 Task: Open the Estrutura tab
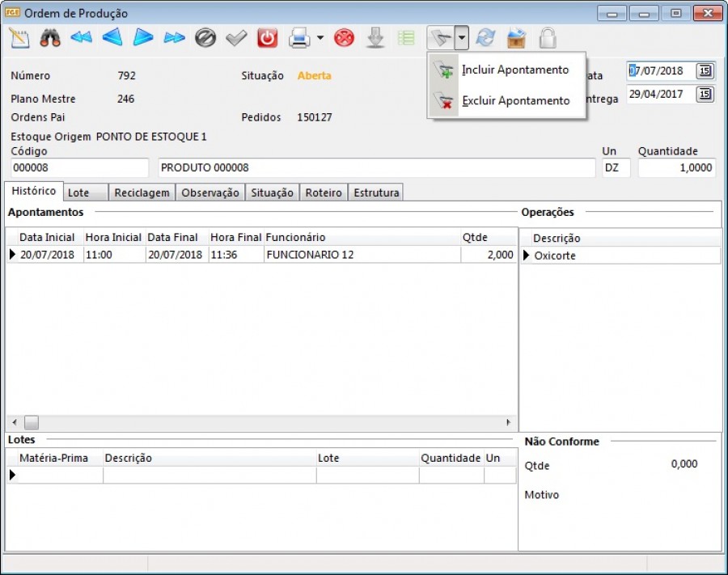(x=376, y=192)
